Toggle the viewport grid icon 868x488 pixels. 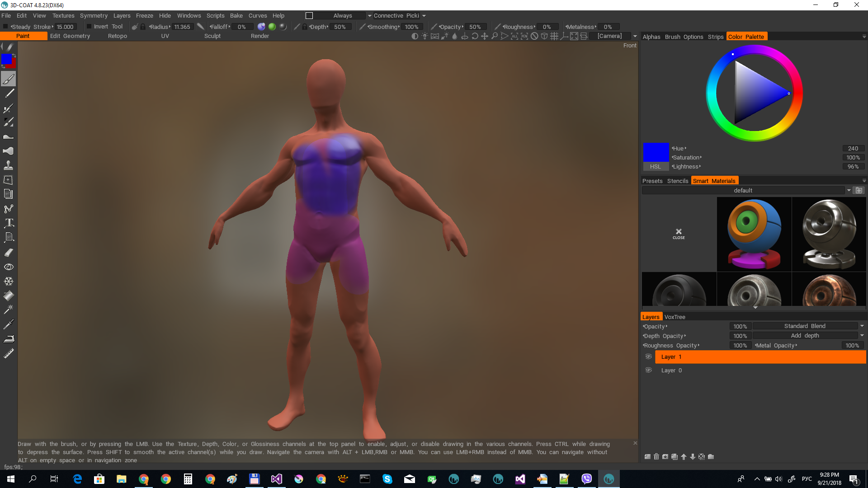[554, 36]
